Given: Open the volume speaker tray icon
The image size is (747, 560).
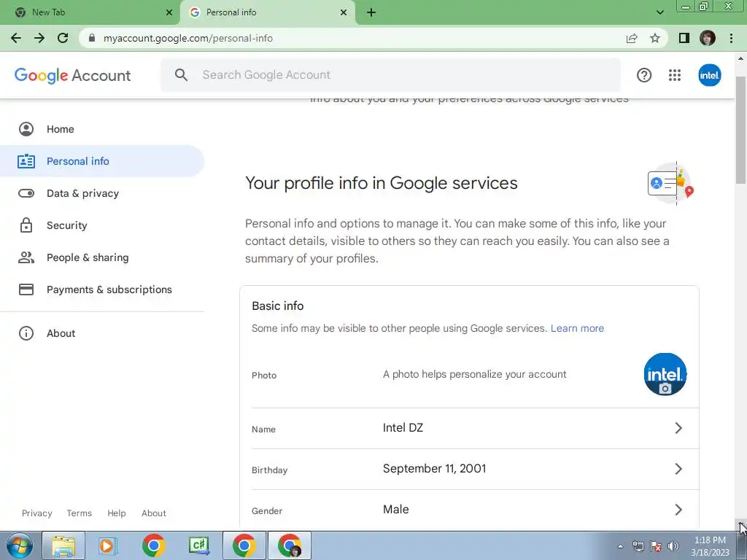Looking at the screenshot, I should tap(673, 546).
